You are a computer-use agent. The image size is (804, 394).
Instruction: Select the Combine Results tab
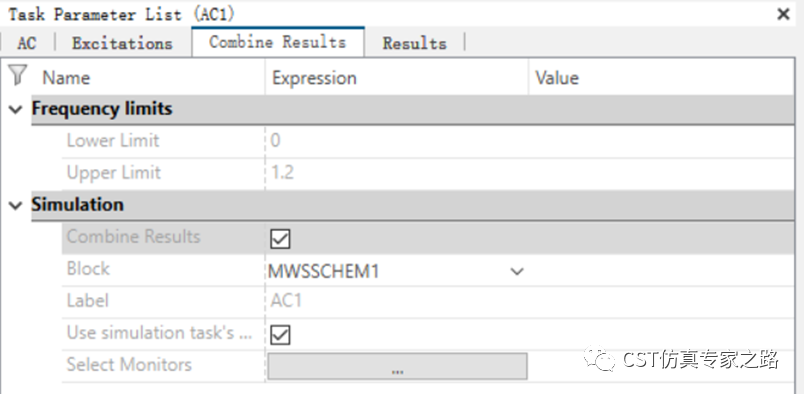277,42
